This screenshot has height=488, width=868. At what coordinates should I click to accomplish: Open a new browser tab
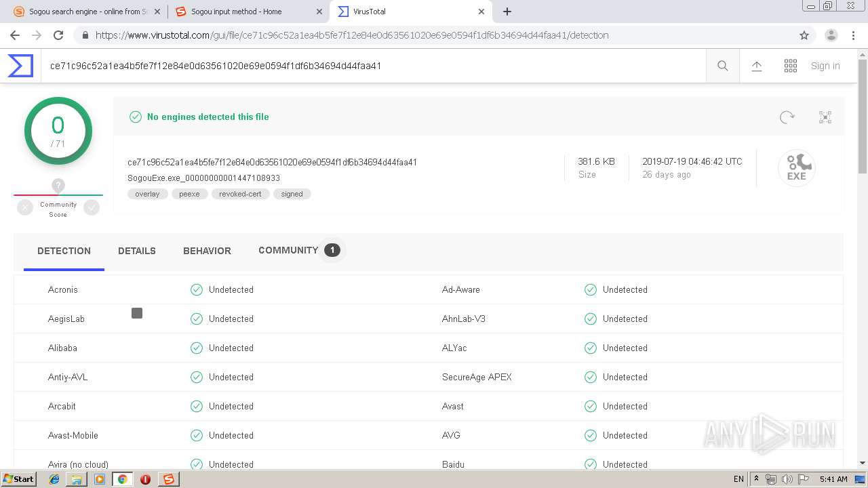[507, 12]
